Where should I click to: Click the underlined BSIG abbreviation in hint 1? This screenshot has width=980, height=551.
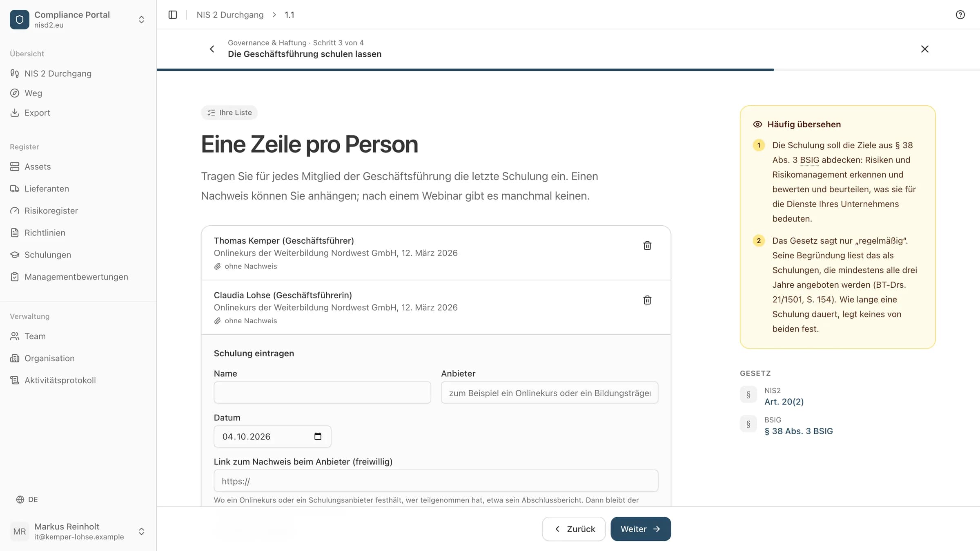(x=809, y=160)
